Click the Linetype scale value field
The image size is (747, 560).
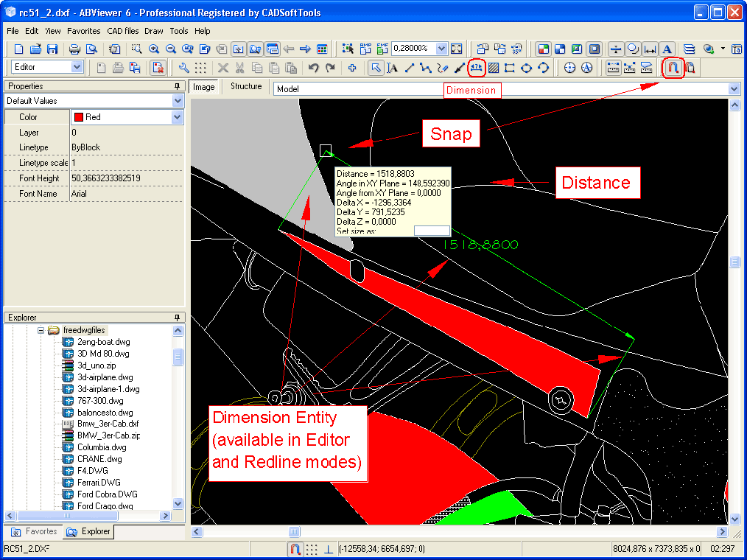click(x=126, y=163)
